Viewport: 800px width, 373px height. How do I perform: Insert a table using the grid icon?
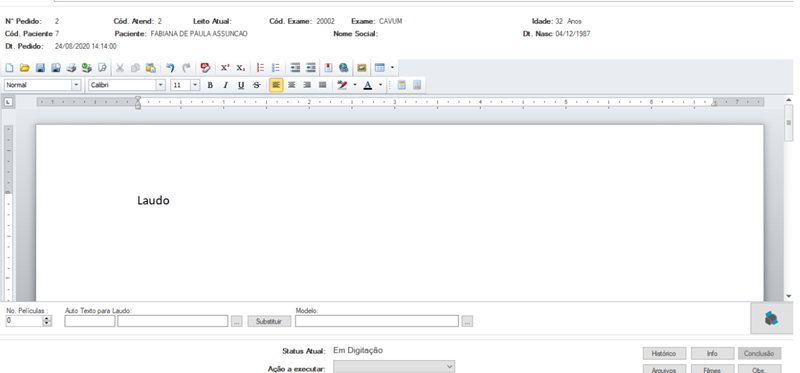[x=380, y=67]
